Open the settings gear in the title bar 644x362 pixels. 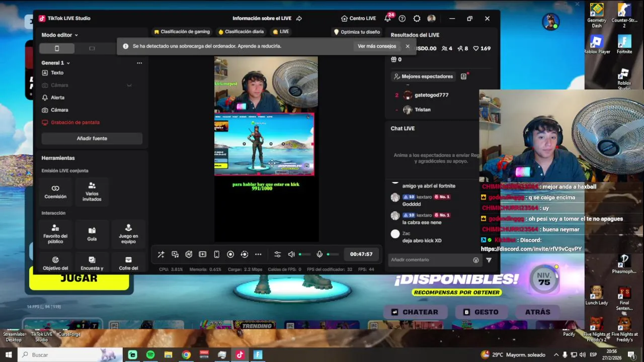(x=417, y=19)
